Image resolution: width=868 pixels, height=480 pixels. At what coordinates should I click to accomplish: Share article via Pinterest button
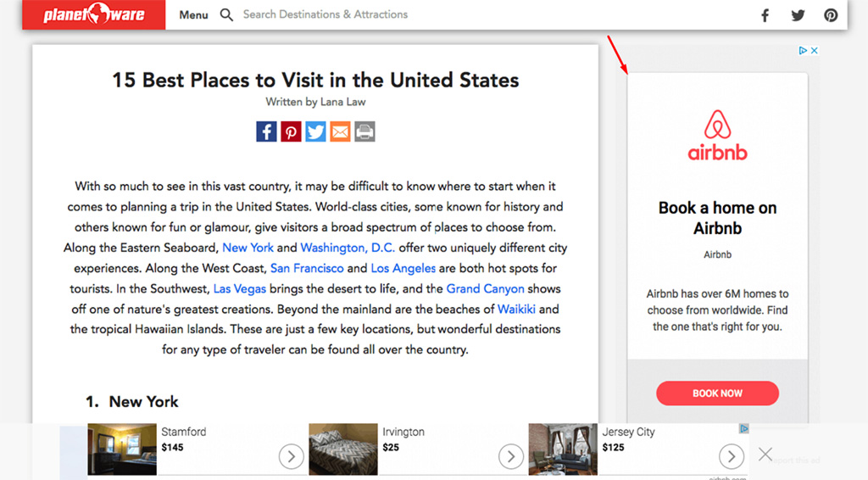[291, 131]
